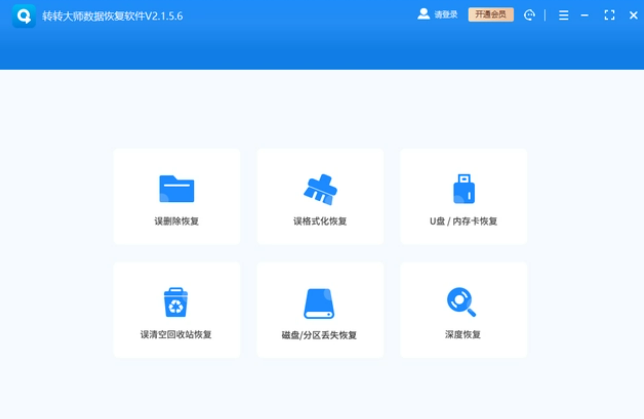This screenshot has height=419, width=644.
Task: Click the 请登录 login link
Action: (x=446, y=15)
